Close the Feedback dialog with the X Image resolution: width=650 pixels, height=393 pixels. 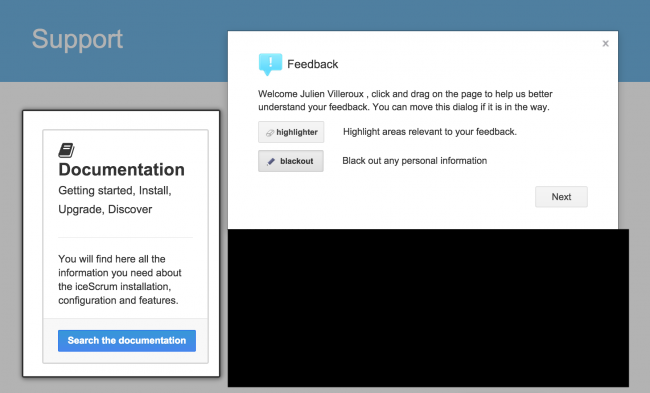tap(605, 44)
